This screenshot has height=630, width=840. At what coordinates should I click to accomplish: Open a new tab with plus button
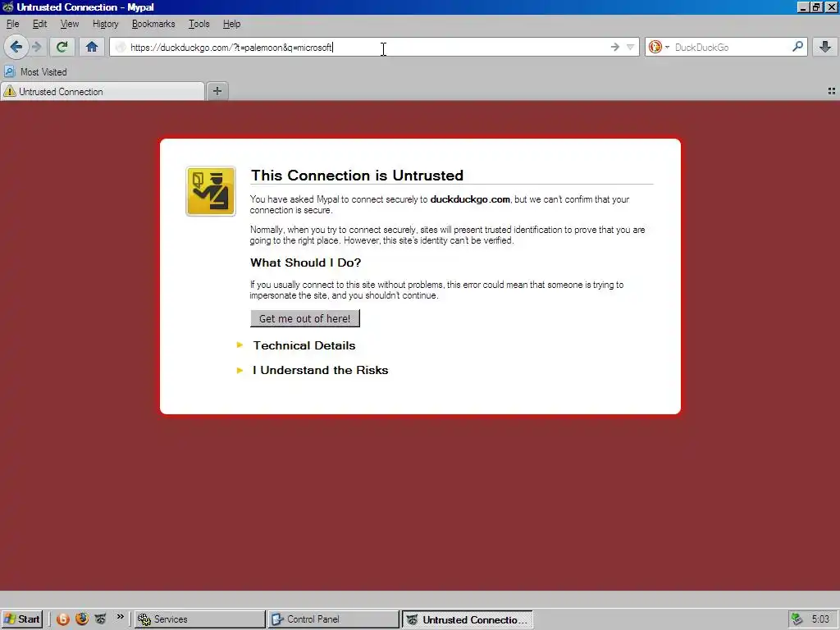(217, 91)
